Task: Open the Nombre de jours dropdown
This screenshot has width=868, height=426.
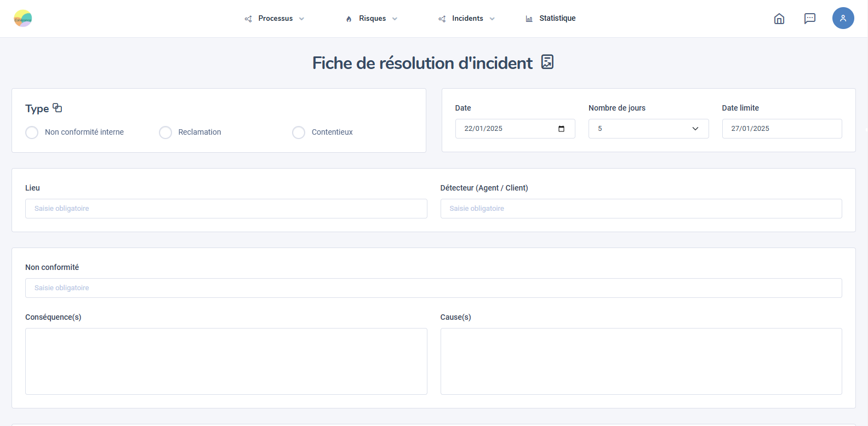Action: [x=648, y=129]
